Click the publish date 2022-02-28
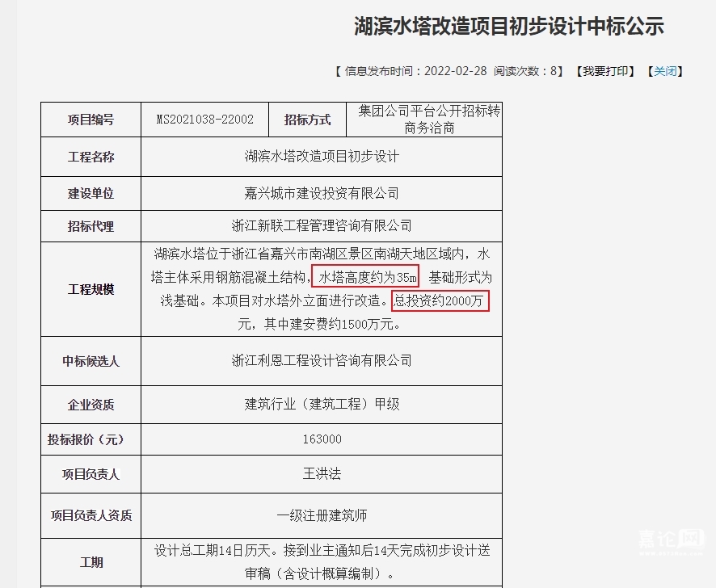 point(455,71)
